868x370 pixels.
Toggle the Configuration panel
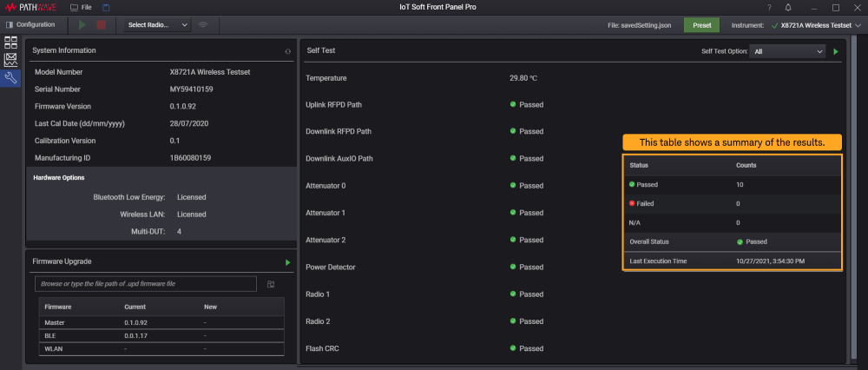pos(30,25)
